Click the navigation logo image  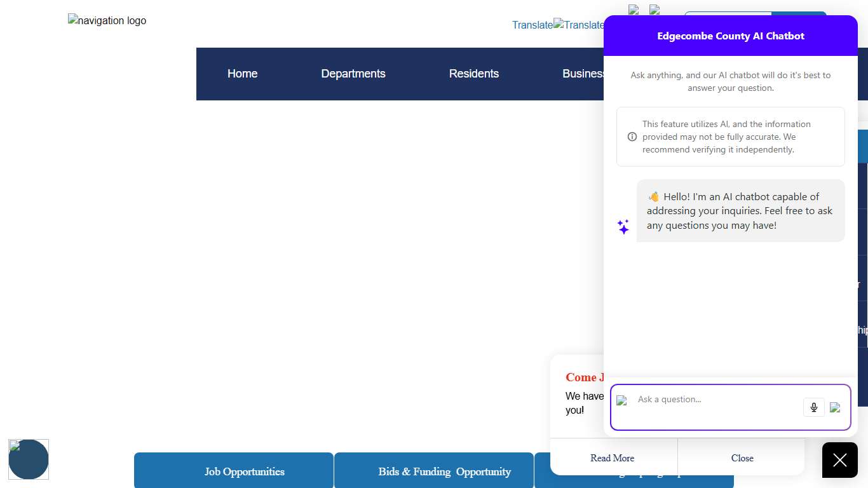pos(107,21)
